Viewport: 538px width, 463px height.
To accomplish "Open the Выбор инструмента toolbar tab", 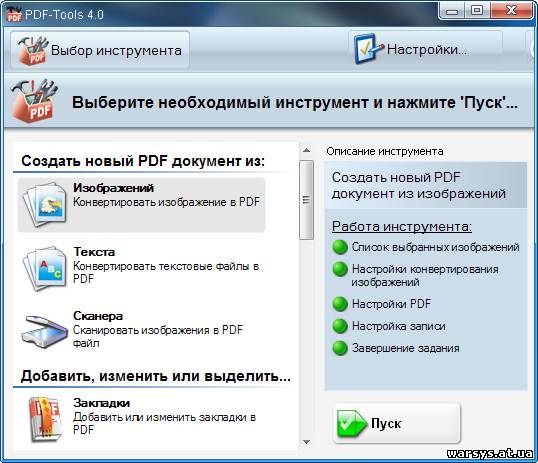I will coord(100,50).
